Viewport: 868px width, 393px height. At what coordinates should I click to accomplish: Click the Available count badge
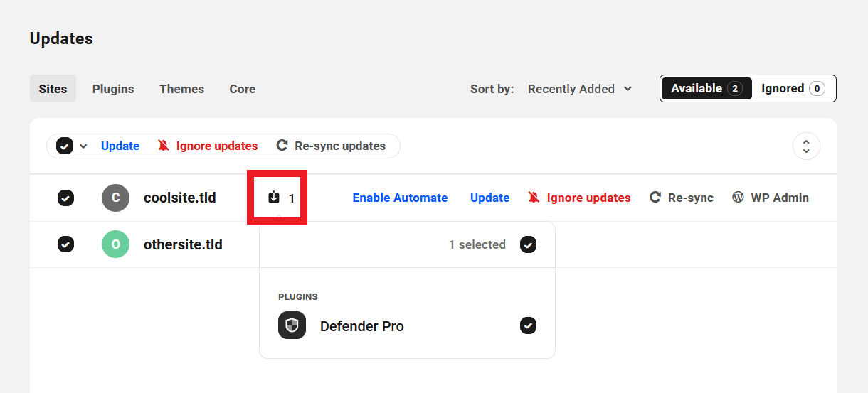coord(735,89)
